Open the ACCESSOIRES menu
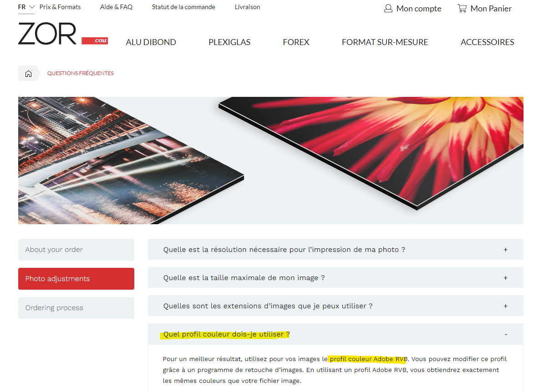Screen dimensions: 544x392 click(487, 42)
